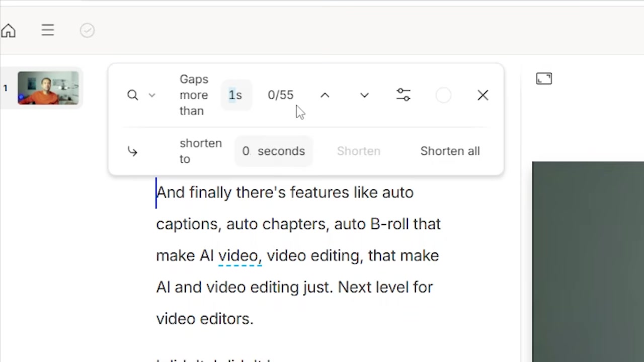This screenshot has width=644, height=362.
Task: Jump to previous gap with up chevron
Action: point(325,95)
